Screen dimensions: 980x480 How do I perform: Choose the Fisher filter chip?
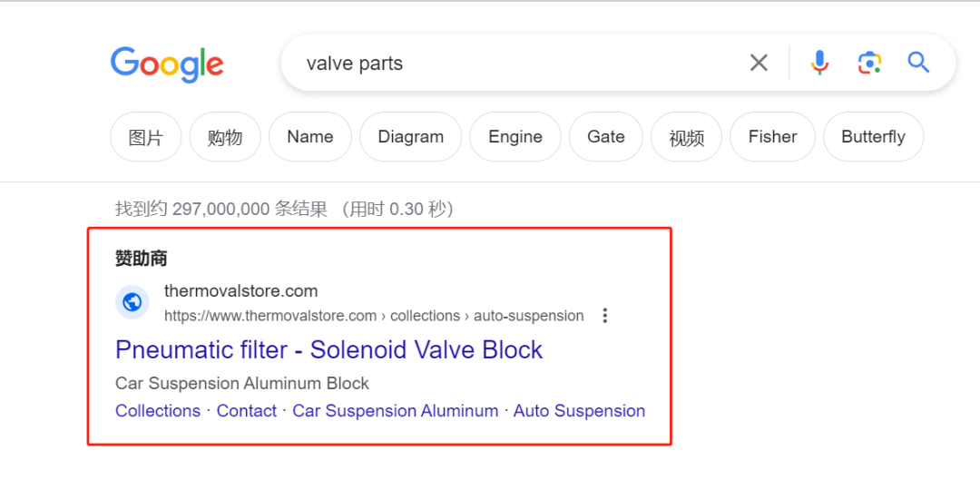pos(772,137)
